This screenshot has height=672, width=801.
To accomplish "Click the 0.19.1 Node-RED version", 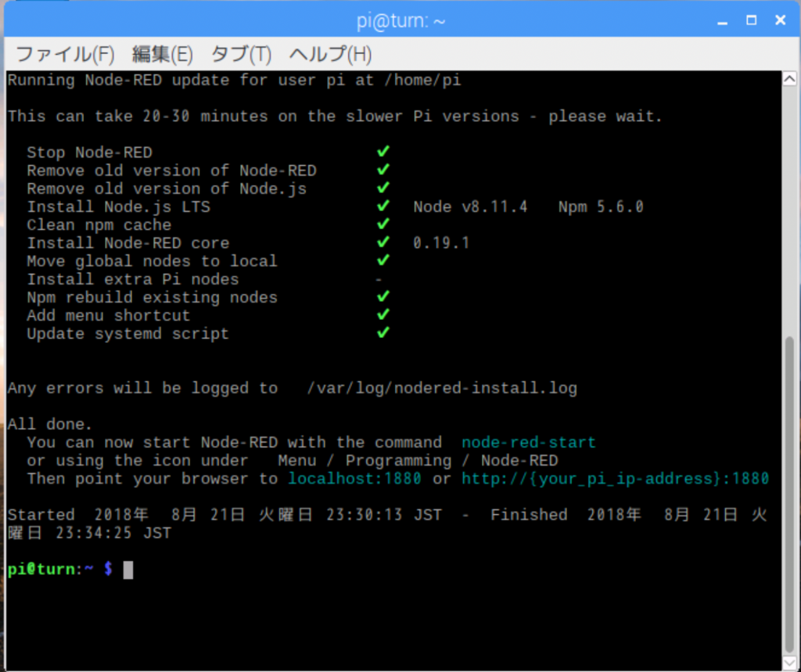I will [441, 243].
